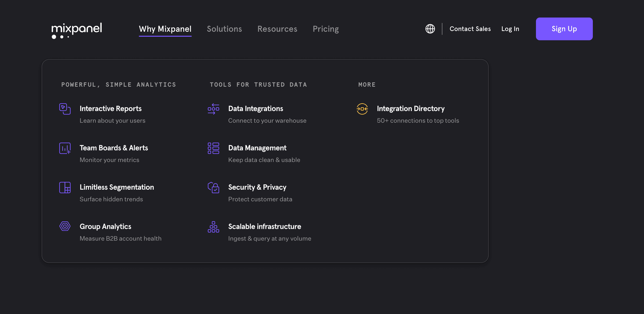Viewport: 644px width, 314px height.
Task: Open the globe language selector
Action: (x=430, y=29)
